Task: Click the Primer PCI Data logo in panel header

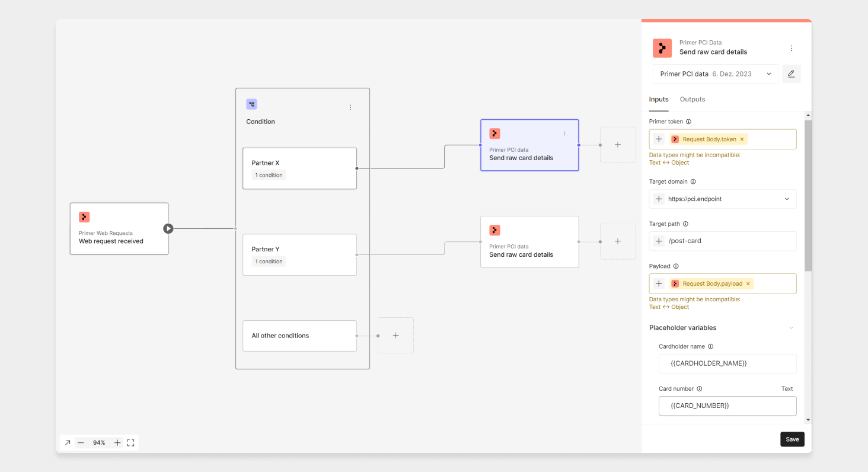Action: click(662, 48)
